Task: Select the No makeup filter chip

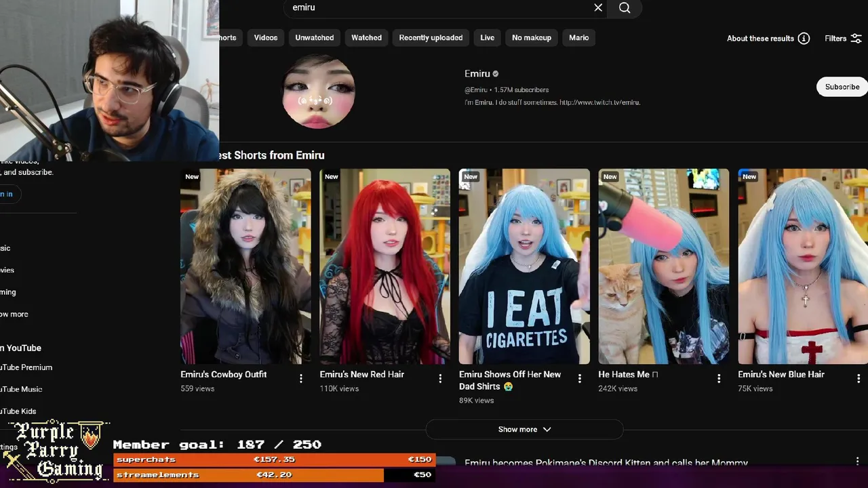Action: pos(532,38)
